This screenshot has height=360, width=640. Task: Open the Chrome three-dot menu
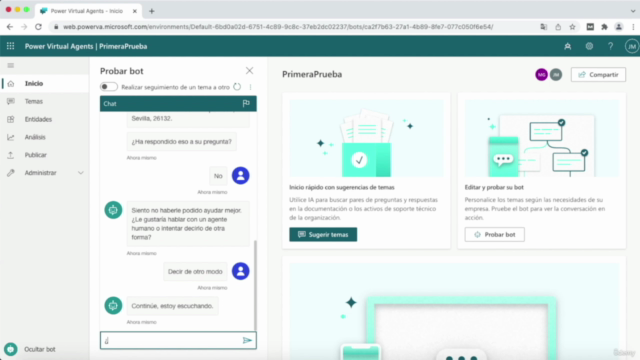(633, 27)
